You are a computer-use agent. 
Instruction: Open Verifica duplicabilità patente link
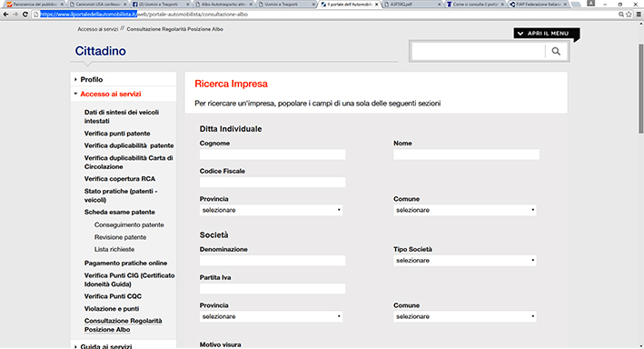(129, 145)
